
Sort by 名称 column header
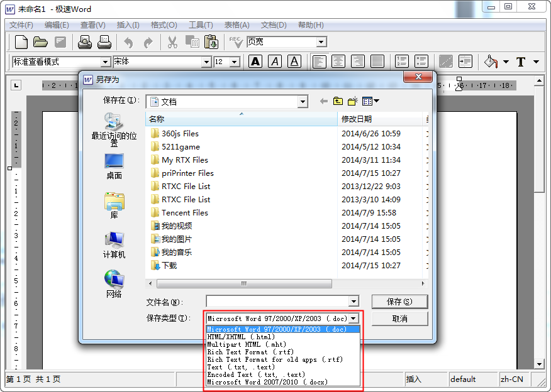click(242, 119)
